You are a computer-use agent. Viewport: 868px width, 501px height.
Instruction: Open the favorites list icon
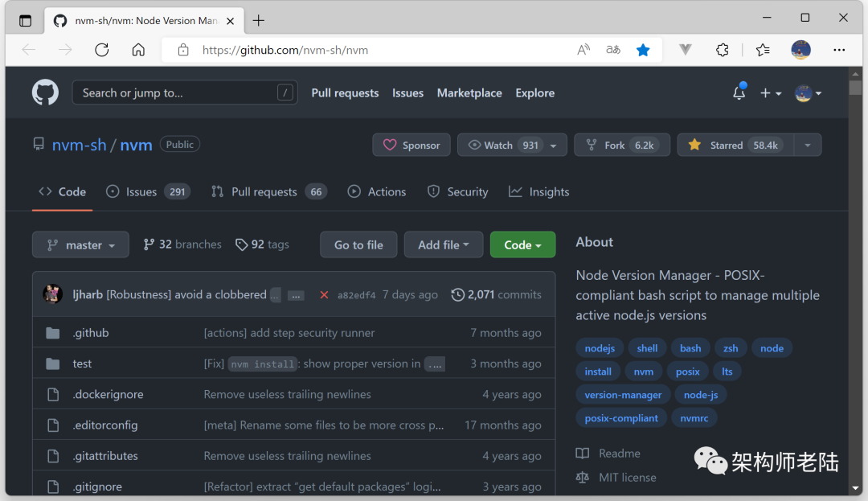(763, 50)
